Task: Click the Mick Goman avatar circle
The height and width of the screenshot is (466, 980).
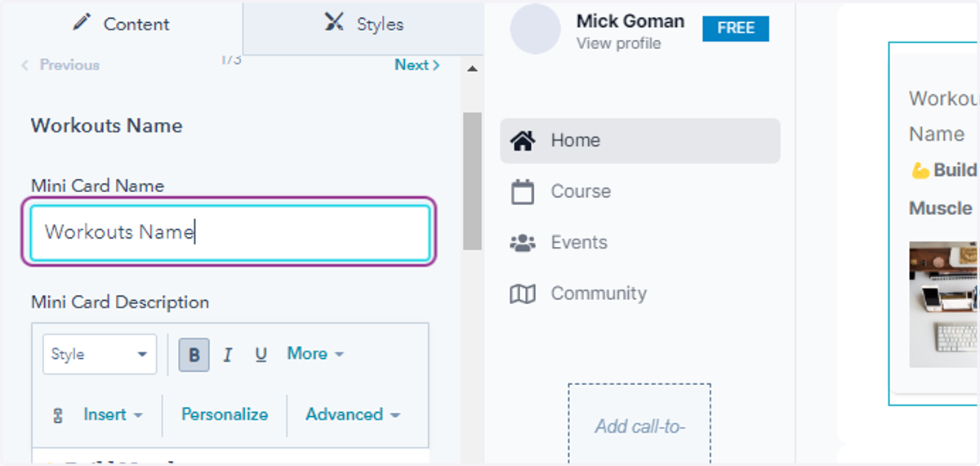Action: click(536, 29)
